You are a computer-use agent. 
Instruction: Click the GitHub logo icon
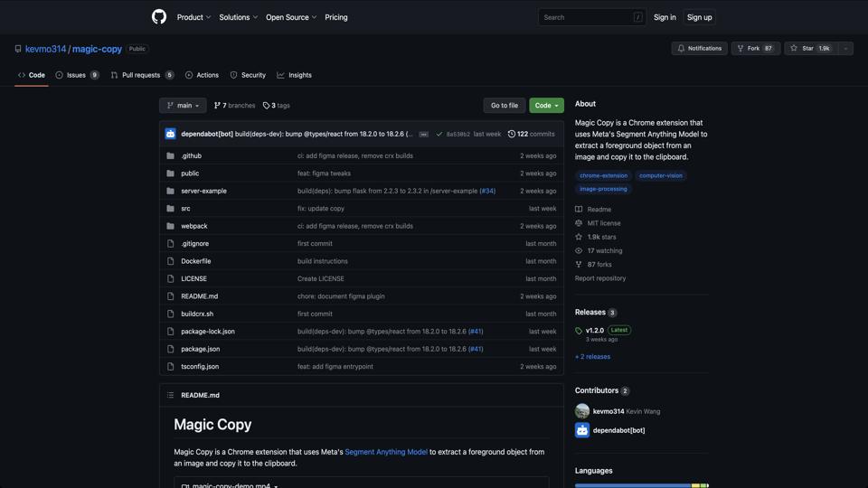pos(159,17)
